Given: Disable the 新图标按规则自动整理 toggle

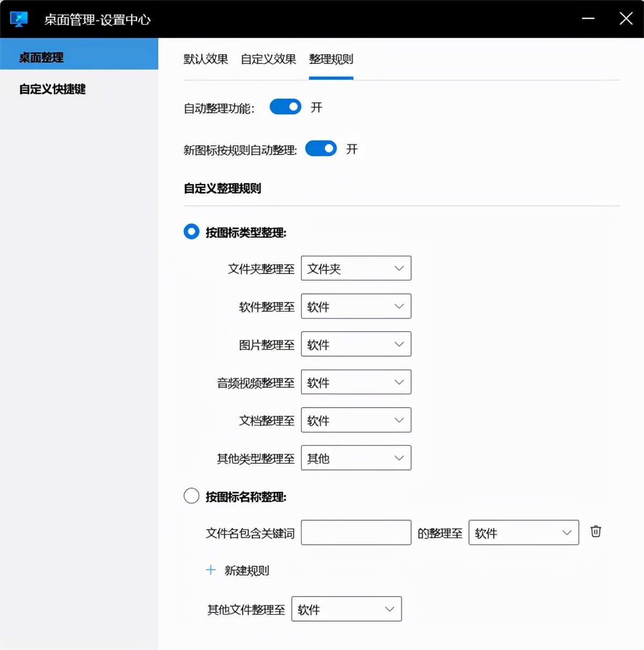Looking at the screenshot, I should [x=321, y=149].
